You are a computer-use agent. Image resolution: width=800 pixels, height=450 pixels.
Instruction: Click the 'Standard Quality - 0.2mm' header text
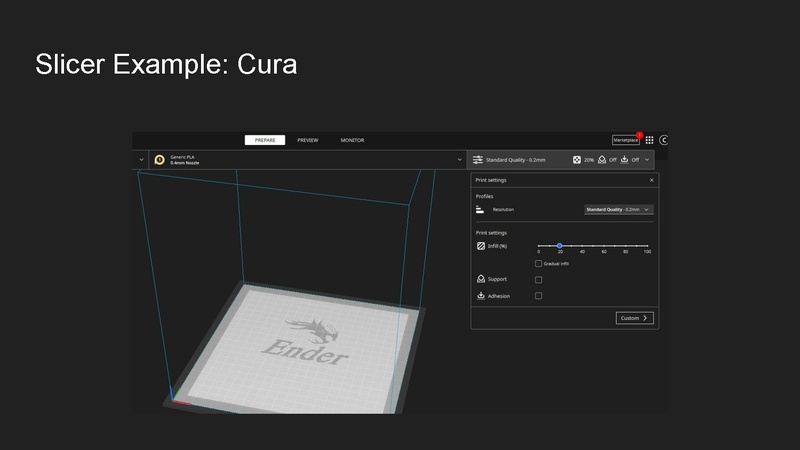515,160
